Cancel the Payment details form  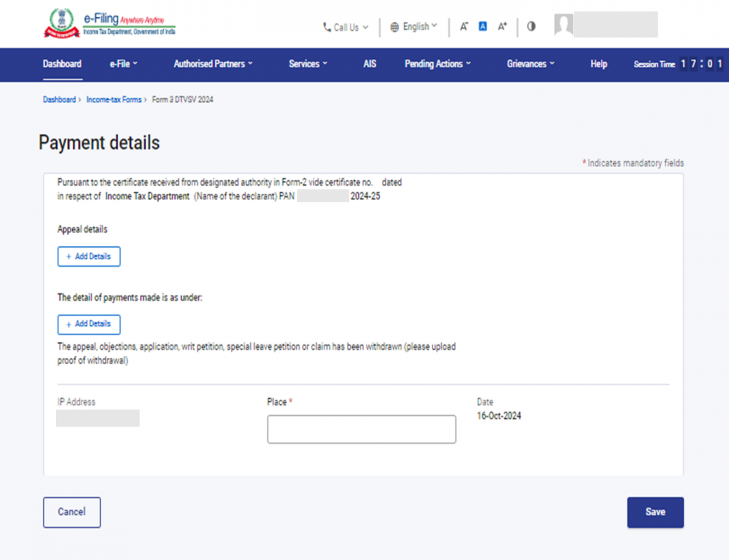[x=71, y=512]
